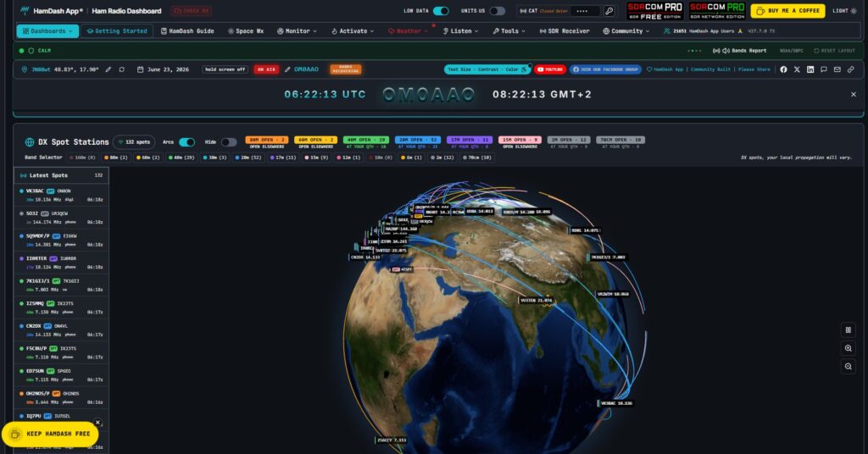Click the CALM status indicator
The height and width of the screenshot is (454, 868).
pos(35,50)
